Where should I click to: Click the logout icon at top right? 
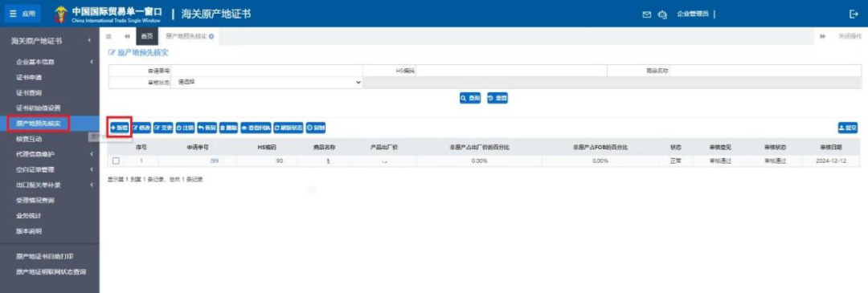tap(854, 14)
